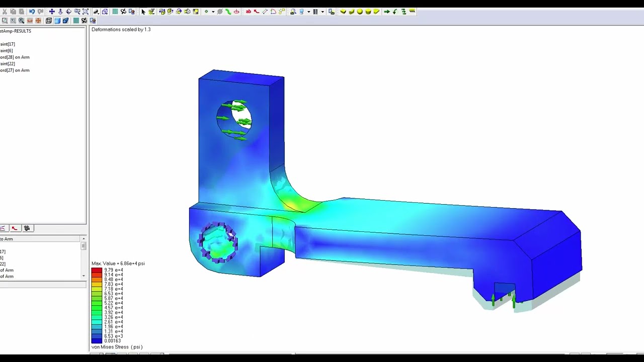Click the lower list scrollbar down arrow
The height and width of the screenshot is (362, 644).
pyautogui.click(x=84, y=276)
